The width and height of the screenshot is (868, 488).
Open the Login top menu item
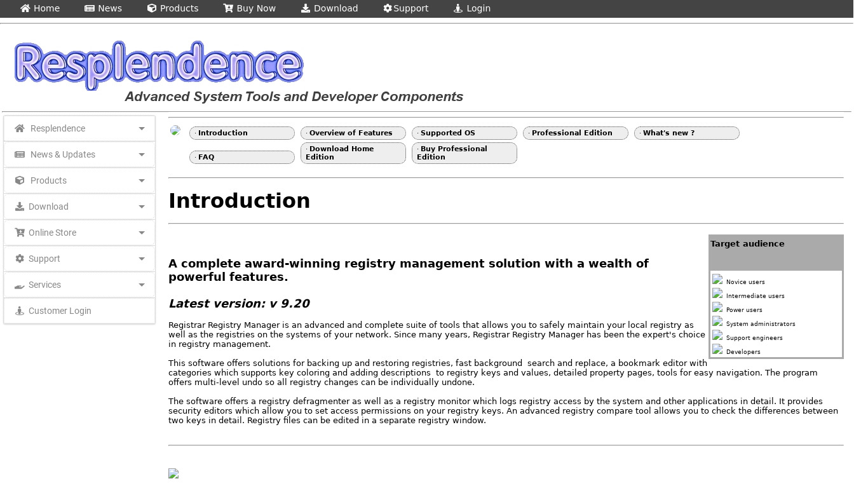pyautogui.click(x=472, y=8)
